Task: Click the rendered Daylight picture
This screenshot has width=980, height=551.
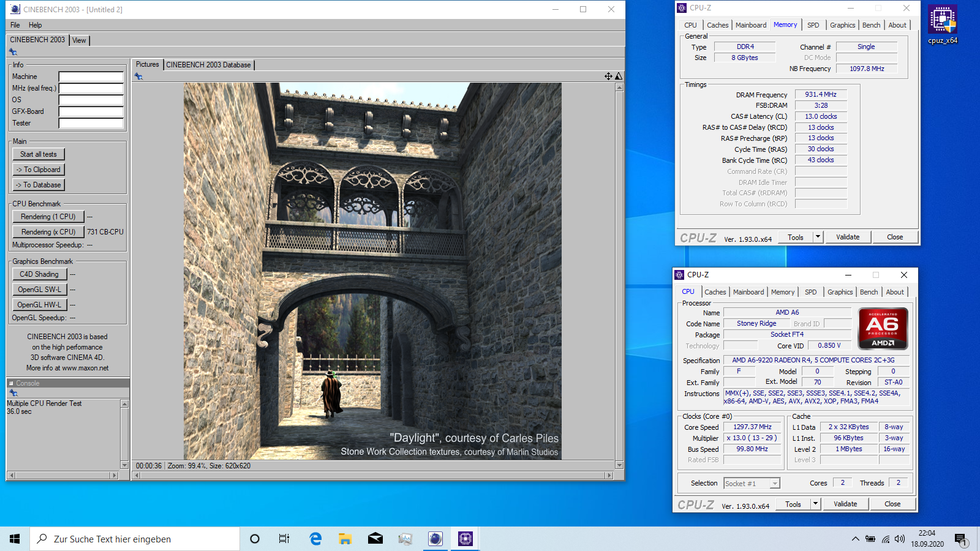Action: (x=372, y=271)
